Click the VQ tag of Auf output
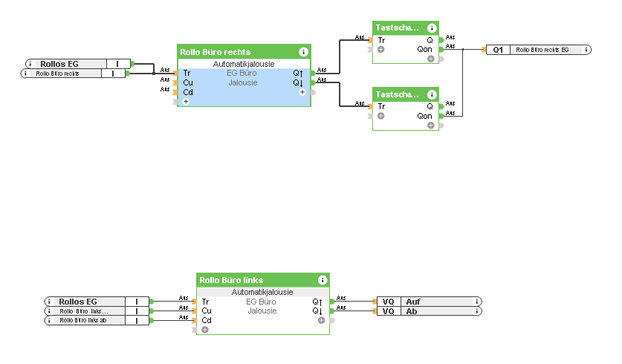This screenshot has width=622, height=364. [389, 302]
